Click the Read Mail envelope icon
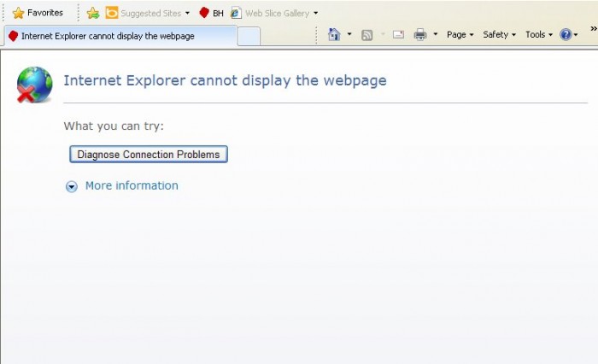The image size is (598, 364). click(x=397, y=35)
